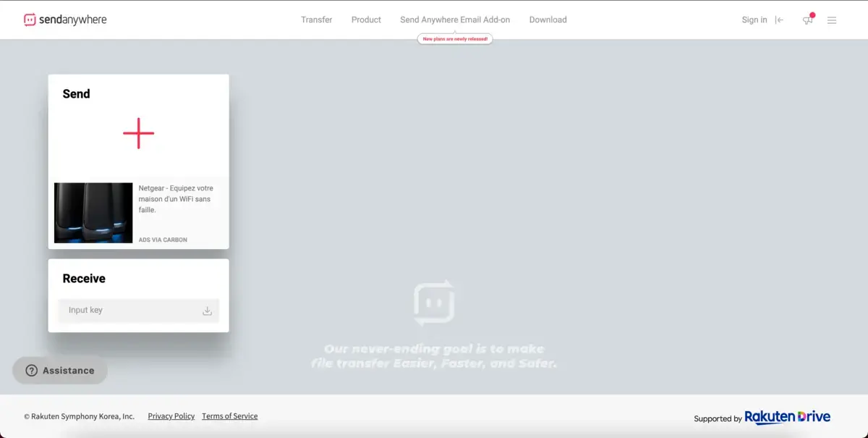Open the notifications megaphone icon
This screenshot has width=868, height=438.
[807, 20]
